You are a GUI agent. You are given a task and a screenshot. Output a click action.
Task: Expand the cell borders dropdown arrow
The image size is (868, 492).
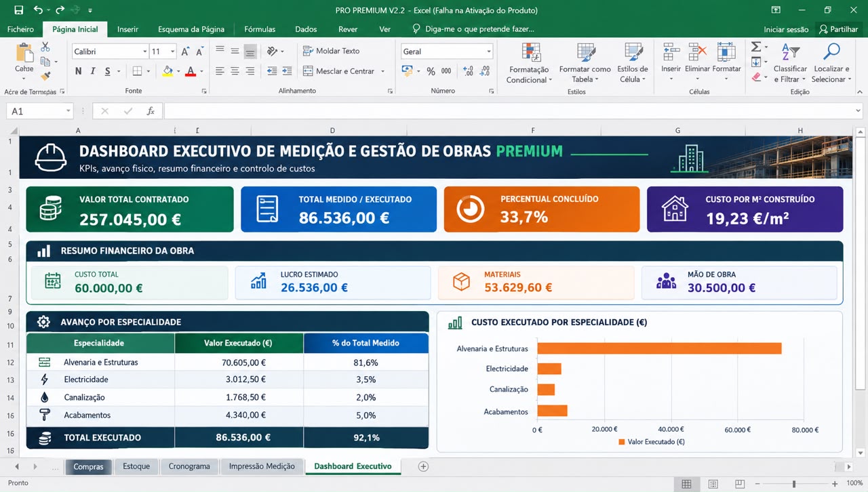[149, 71]
